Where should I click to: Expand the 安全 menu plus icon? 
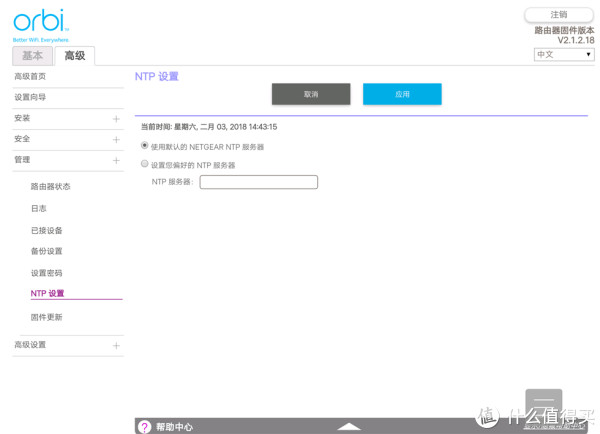[x=116, y=139]
